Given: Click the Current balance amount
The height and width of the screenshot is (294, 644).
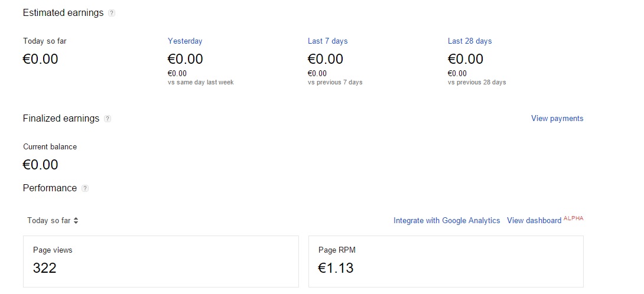Looking at the screenshot, I should coord(41,165).
